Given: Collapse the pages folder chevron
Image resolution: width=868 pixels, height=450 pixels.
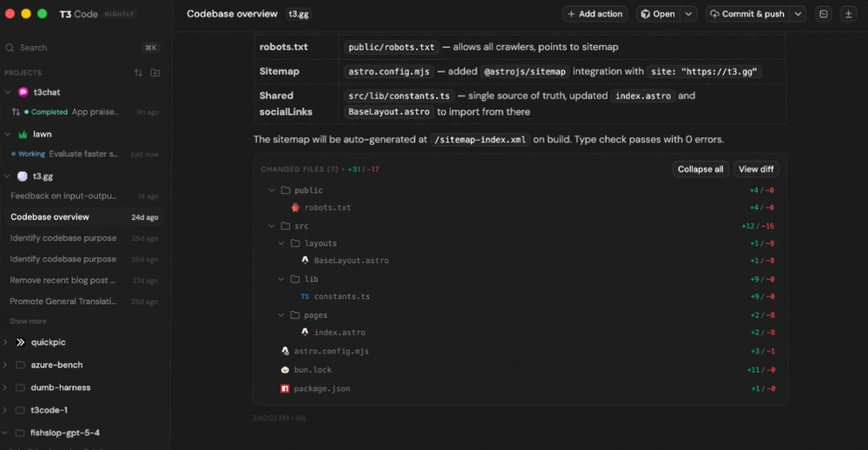Looking at the screenshot, I should coord(281,315).
